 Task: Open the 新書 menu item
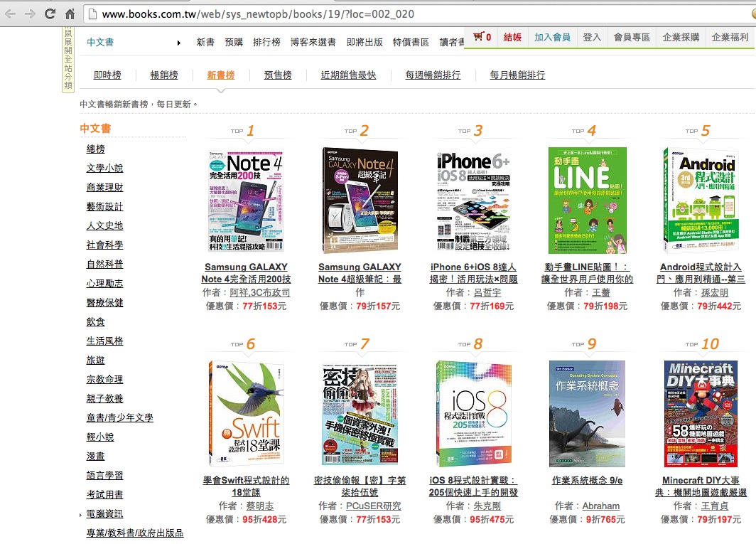[x=205, y=43]
